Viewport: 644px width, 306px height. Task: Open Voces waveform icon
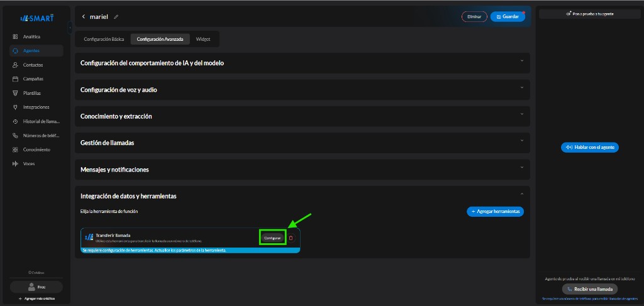pos(15,163)
